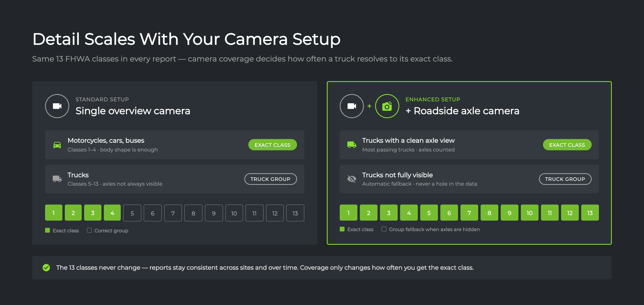Click the crossed-out eye icon for hidden trucks
The image size is (644, 305).
[x=352, y=179]
